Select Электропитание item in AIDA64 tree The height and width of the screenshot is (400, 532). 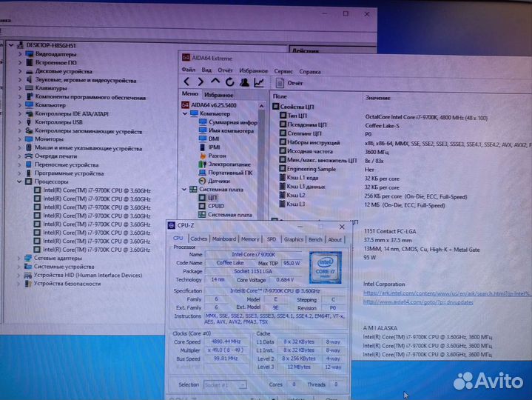[x=225, y=164]
